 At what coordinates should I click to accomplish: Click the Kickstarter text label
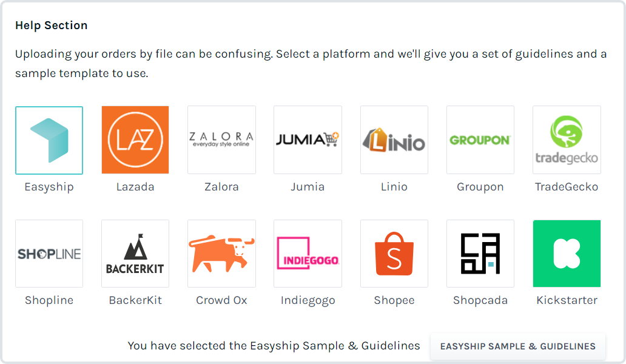click(567, 300)
